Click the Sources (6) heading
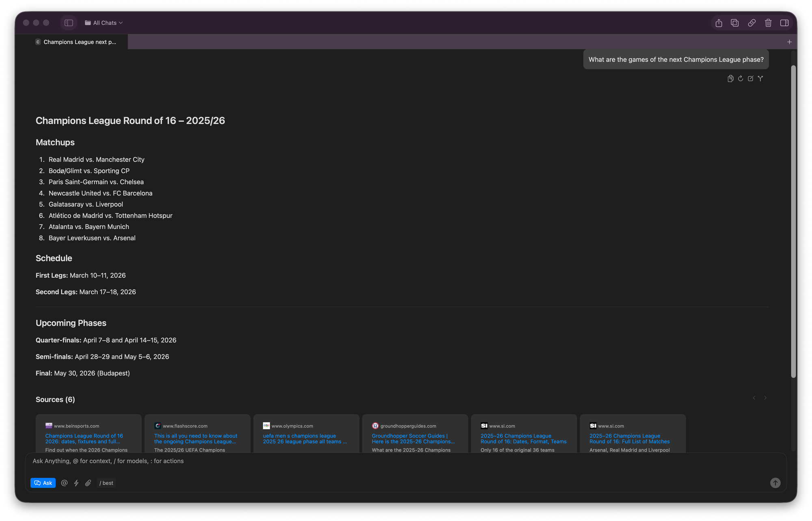The height and width of the screenshot is (521, 812). pos(55,400)
